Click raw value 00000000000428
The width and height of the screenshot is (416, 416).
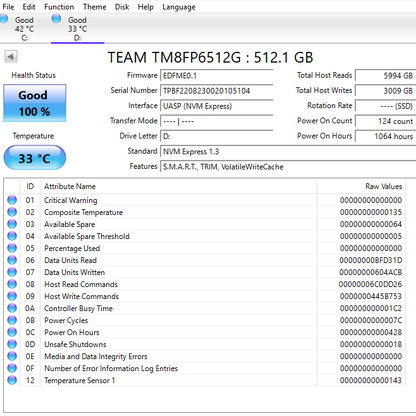371,332
